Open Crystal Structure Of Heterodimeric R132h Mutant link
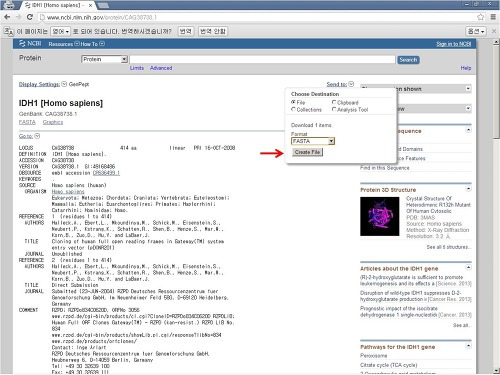 (438, 205)
